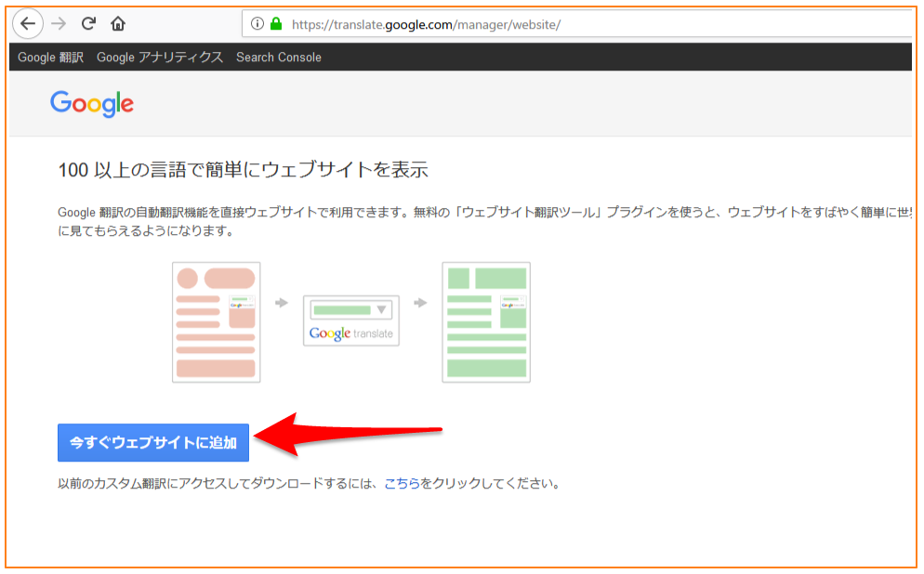Click the Google logo
The height and width of the screenshot is (574, 924).
click(x=92, y=104)
